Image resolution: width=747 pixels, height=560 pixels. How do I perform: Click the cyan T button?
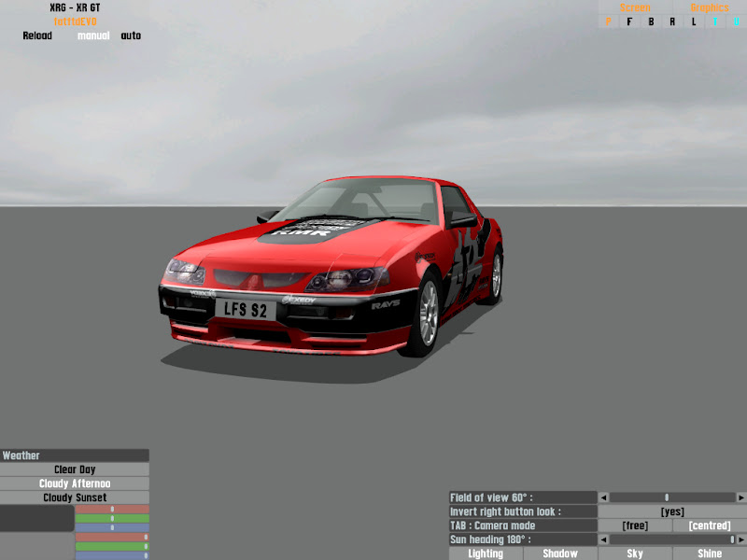point(715,21)
